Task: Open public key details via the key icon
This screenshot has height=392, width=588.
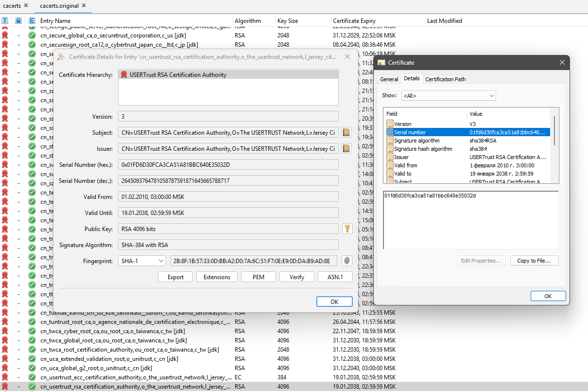Action: tap(346, 229)
